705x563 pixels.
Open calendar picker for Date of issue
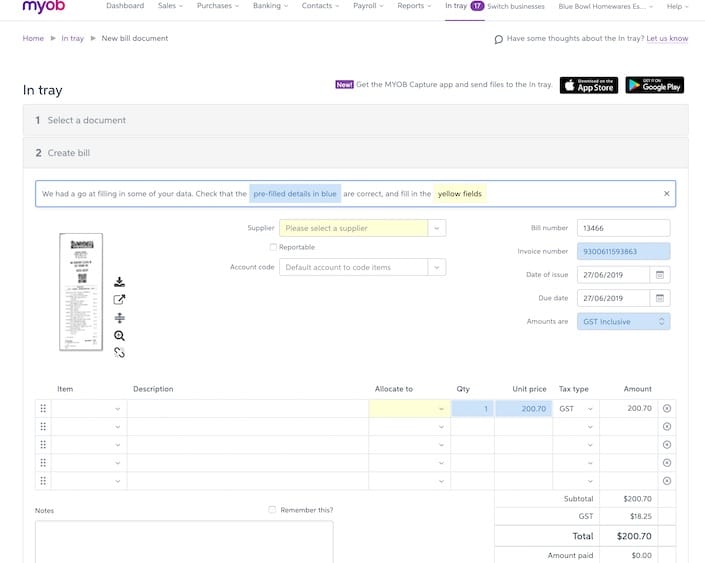point(659,275)
